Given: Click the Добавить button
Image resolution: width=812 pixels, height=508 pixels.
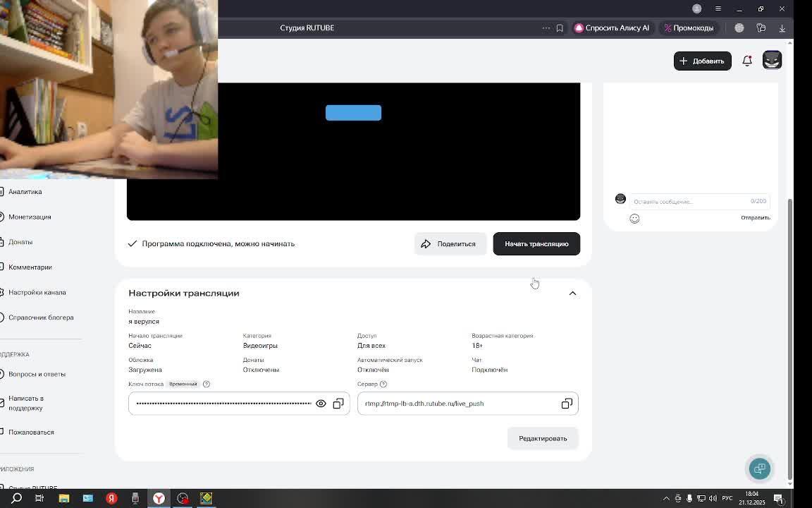Looking at the screenshot, I should point(702,61).
